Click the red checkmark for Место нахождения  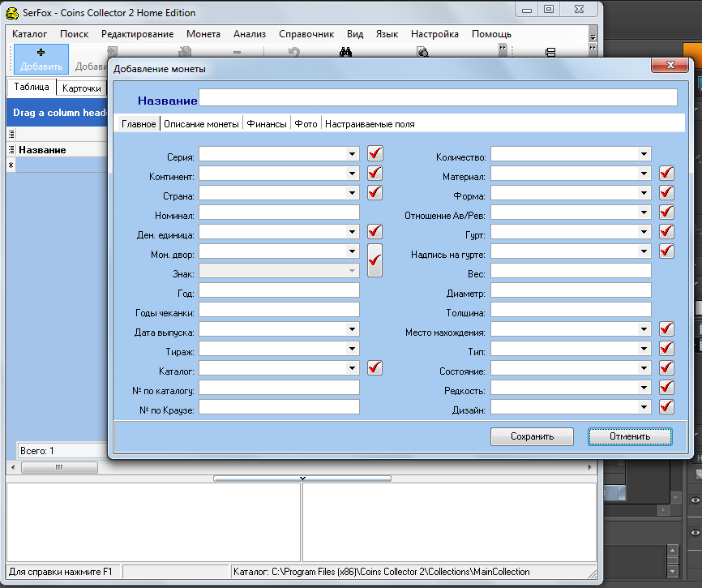pyautogui.click(x=666, y=329)
